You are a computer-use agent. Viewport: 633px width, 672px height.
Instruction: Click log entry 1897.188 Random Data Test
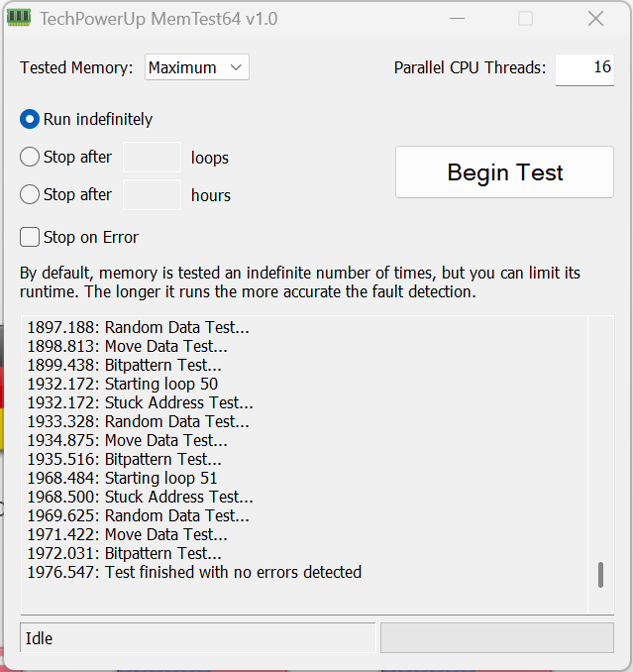pyautogui.click(x=139, y=327)
